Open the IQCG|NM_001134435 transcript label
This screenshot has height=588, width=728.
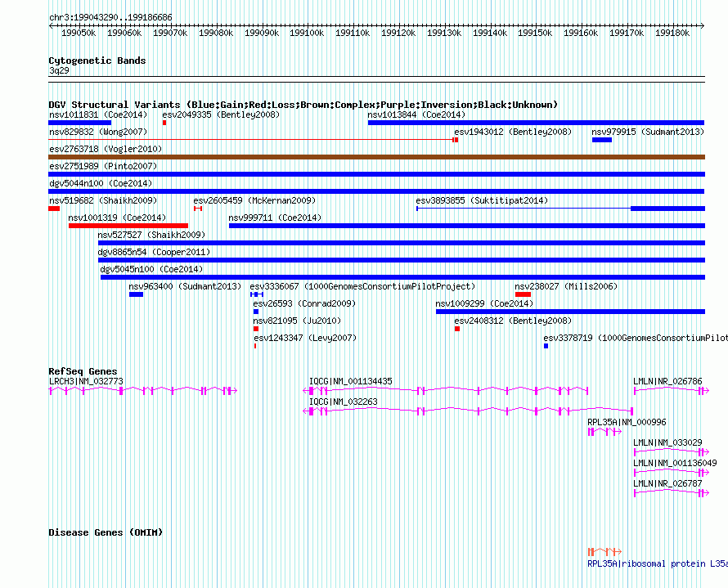pos(351,381)
